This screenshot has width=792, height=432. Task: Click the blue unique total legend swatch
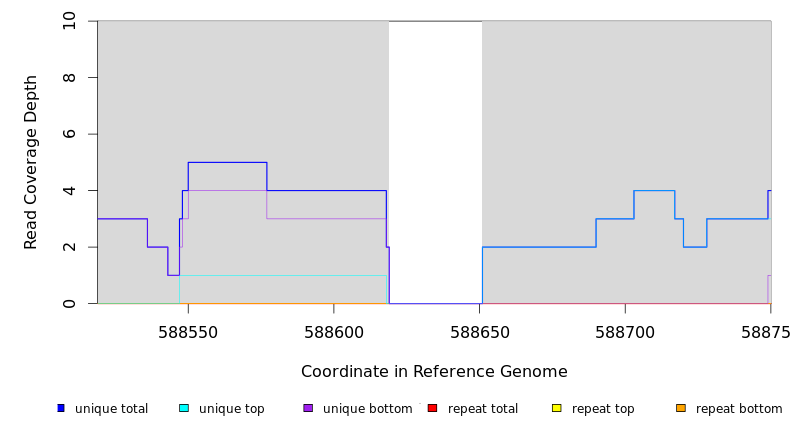61,408
